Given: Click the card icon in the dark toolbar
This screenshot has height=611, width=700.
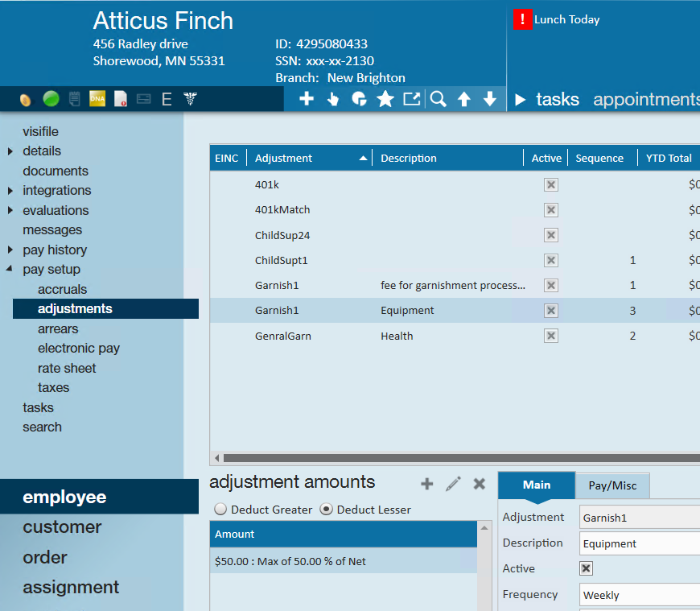Looking at the screenshot, I should [143, 99].
